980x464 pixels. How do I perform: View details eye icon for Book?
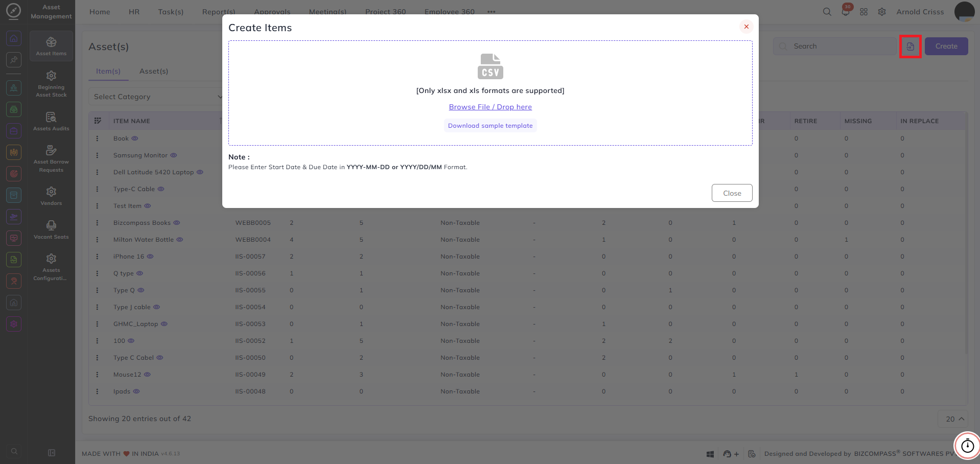[135, 138]
